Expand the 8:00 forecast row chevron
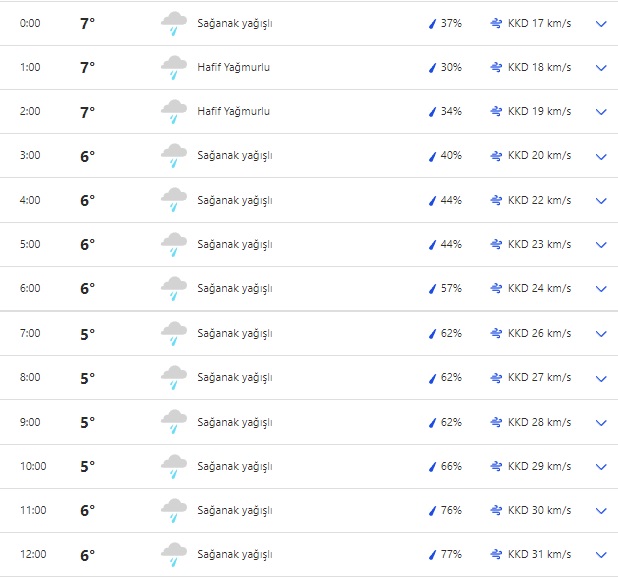The height and width of the screenshot is (577, 618). 601,378
